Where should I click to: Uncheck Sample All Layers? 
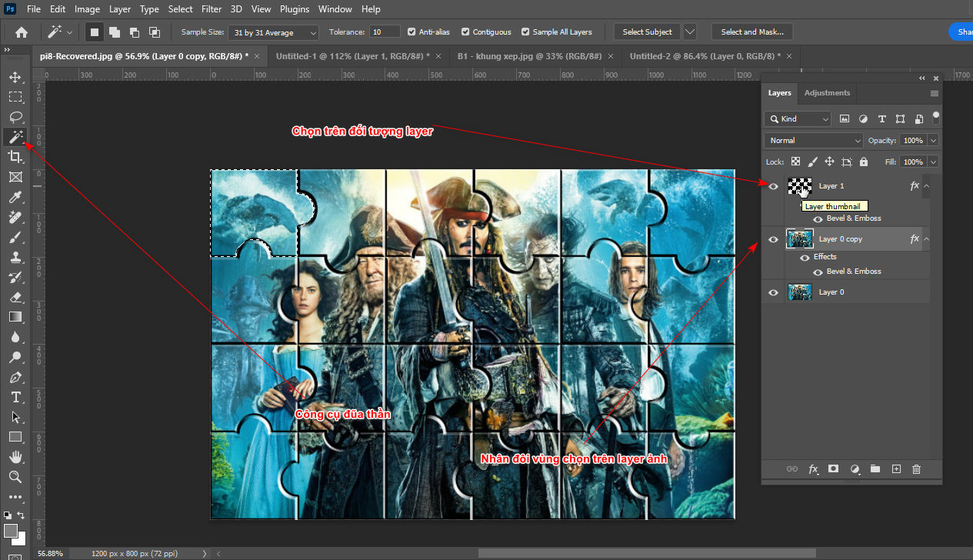click(526, 32)
